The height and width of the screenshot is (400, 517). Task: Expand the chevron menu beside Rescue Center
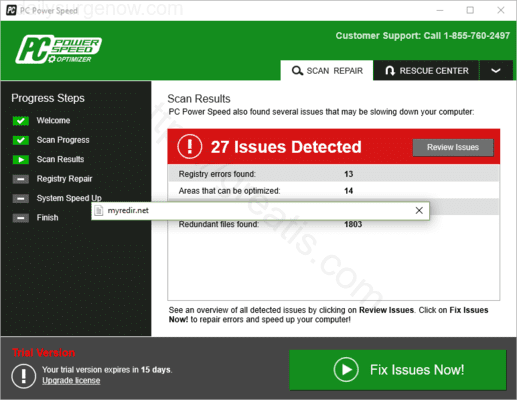496,70
